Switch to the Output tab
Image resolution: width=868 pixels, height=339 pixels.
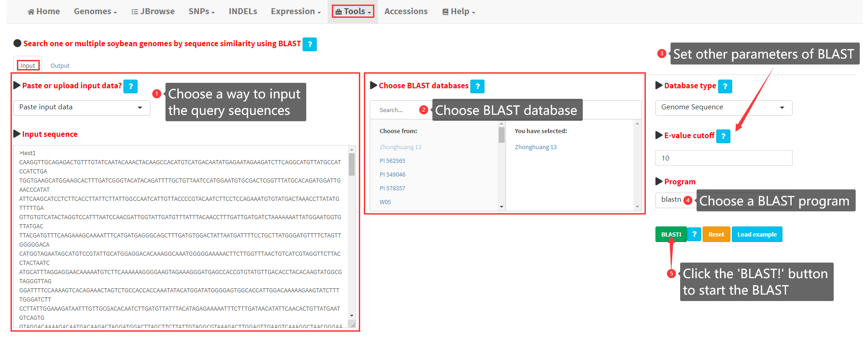pyautogui.click(x=60, y=66)
